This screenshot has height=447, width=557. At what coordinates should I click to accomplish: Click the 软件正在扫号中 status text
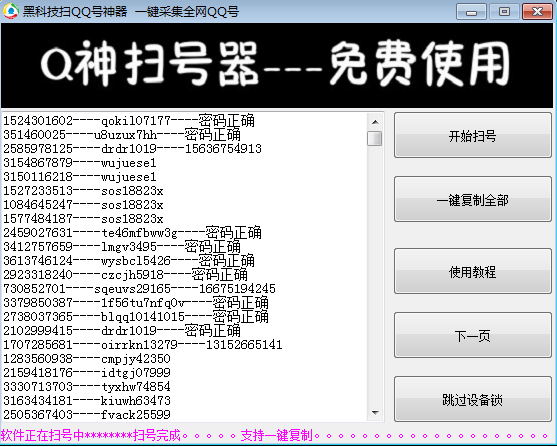pyautogui.click(x=42, y=435)
